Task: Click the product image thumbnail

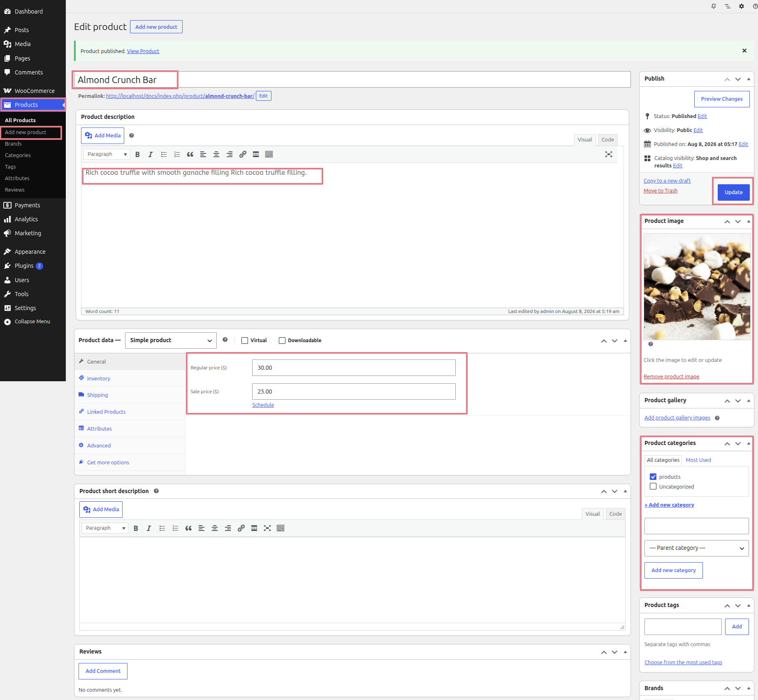Action: 697,287
